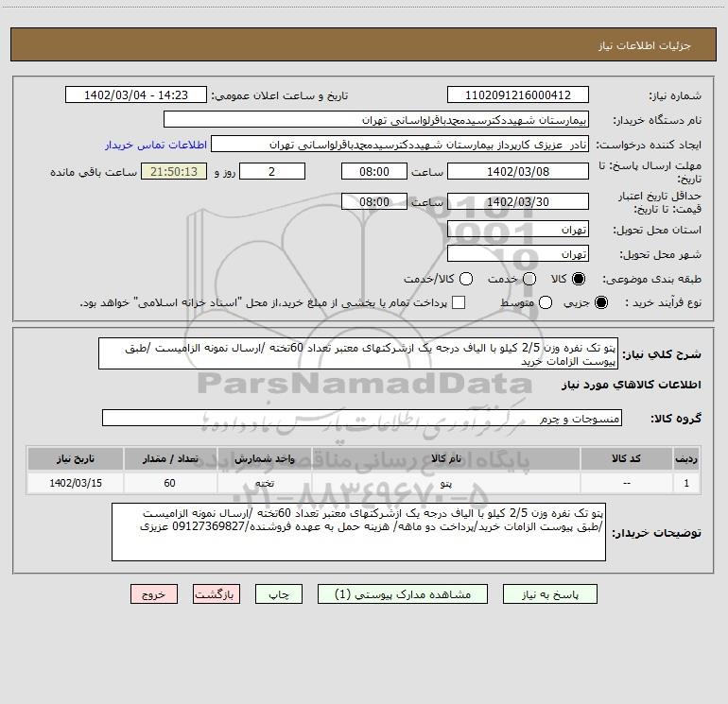This screenshot has height=704, width=728.
Task: Click the توضیحات خریدار text area
Action: click(358, 532)
